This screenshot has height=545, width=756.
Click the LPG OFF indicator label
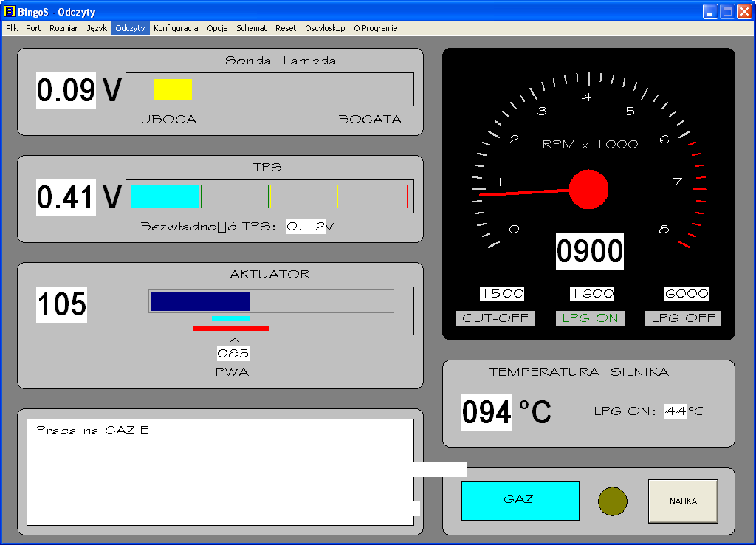click(683, 318)
